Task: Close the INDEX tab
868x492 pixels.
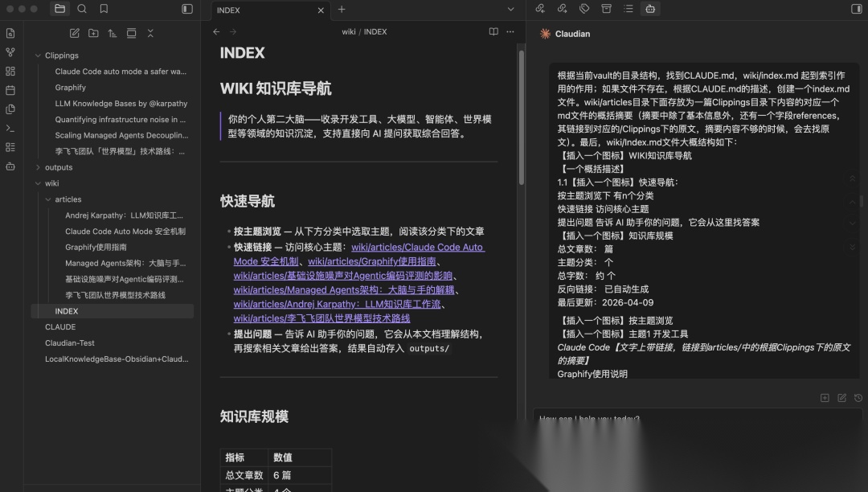Action: coord(321,10)
